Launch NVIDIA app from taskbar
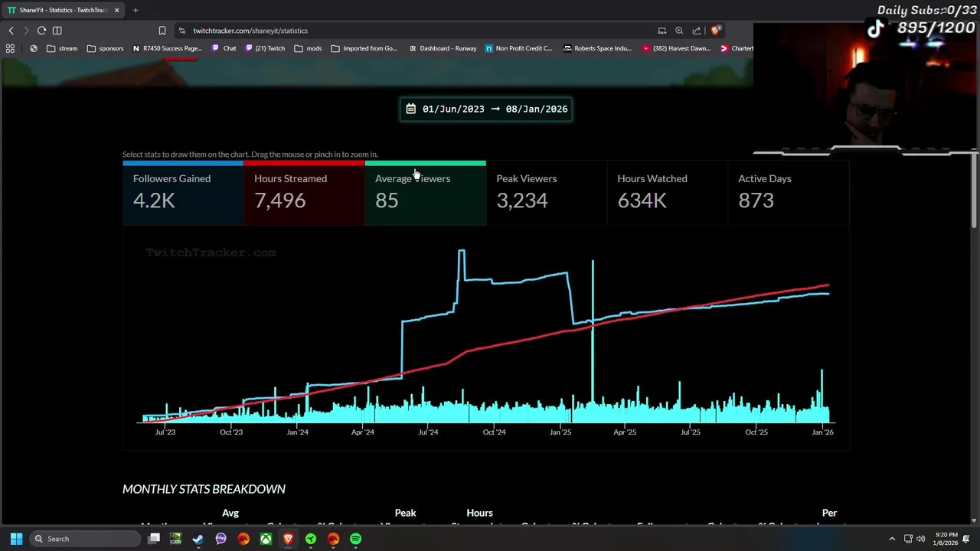This screenshot has width=980, height=551. click(x=176, y=539)
